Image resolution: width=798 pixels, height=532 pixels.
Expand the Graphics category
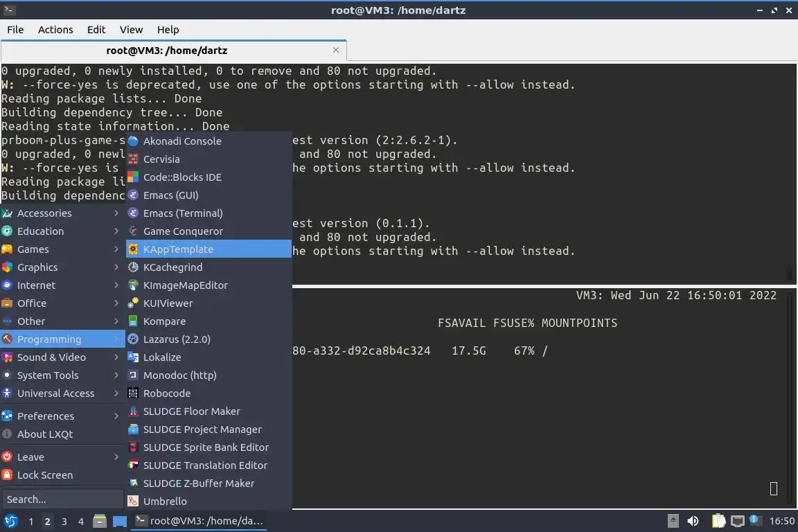point(62,267)
